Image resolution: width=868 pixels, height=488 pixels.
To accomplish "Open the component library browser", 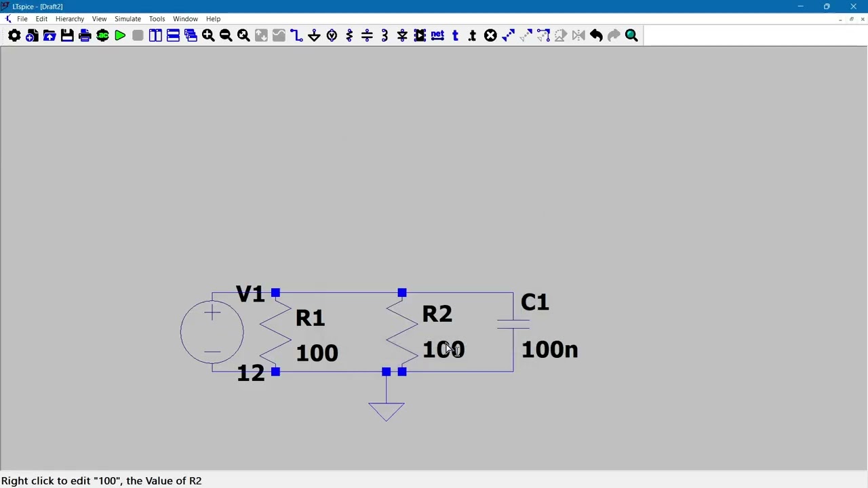I will click(420, 35).
